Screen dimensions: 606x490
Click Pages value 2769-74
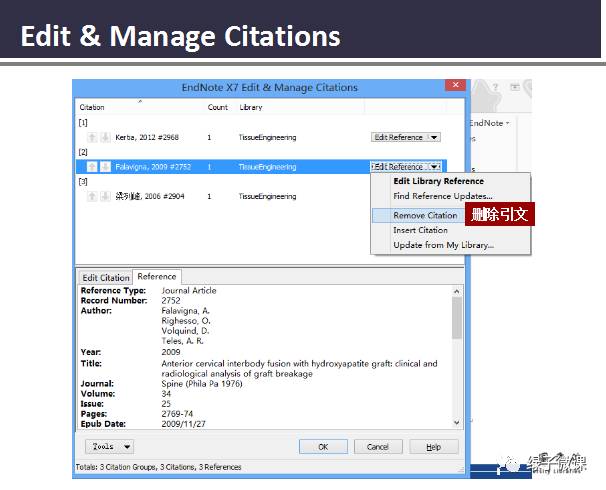click(x=177, y=414)
